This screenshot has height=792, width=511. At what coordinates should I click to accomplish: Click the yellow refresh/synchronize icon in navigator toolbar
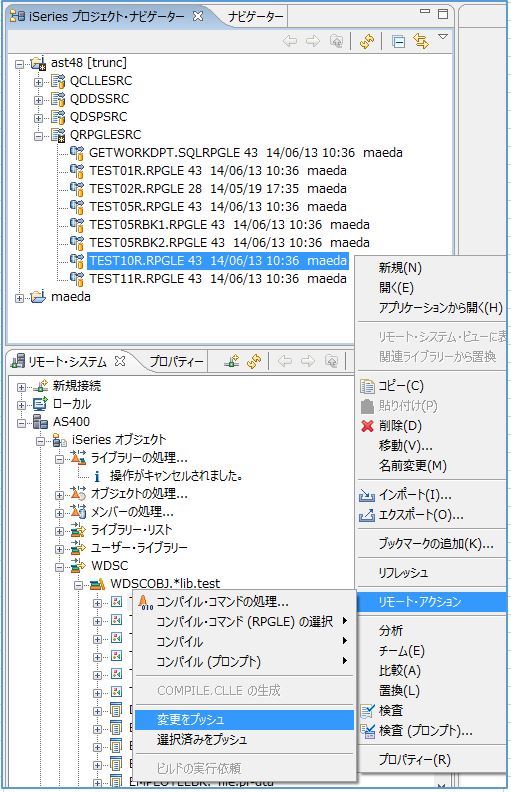pos(367,40)
